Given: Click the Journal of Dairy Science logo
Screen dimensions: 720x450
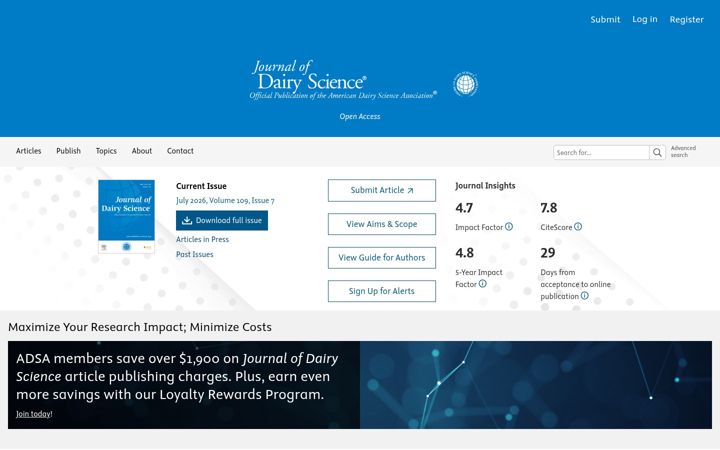Looking at the screenshot, I should click(x=343, y=80).
